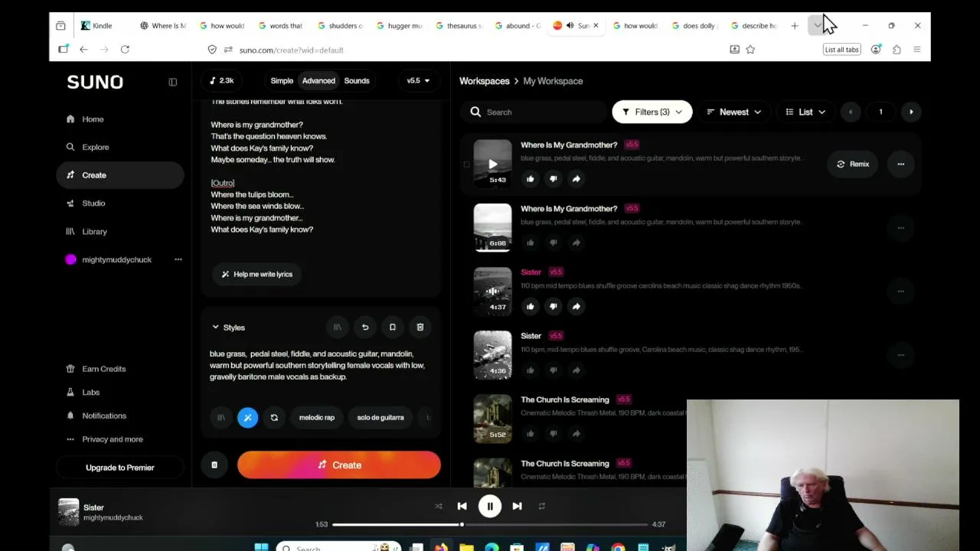Toggle repeat in the player bar
This screenshot has height=551, width=980.
pyautogui.click(x=541, y=507)
